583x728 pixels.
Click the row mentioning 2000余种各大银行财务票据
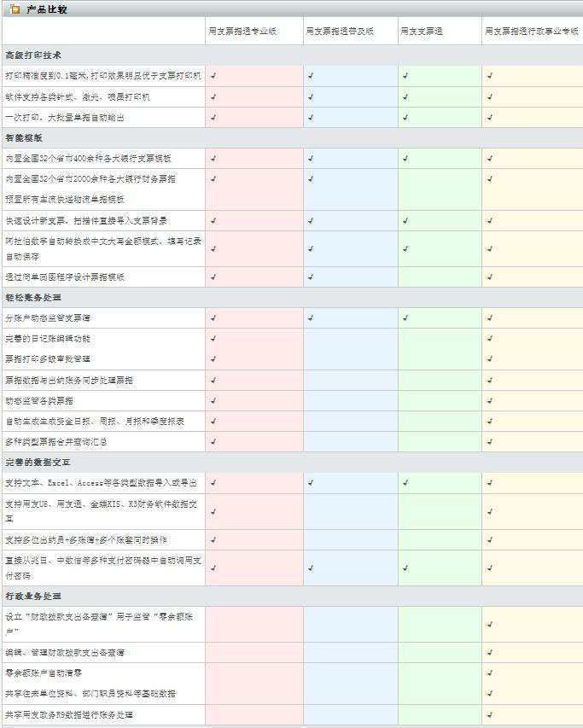click(x=293, y=178)
